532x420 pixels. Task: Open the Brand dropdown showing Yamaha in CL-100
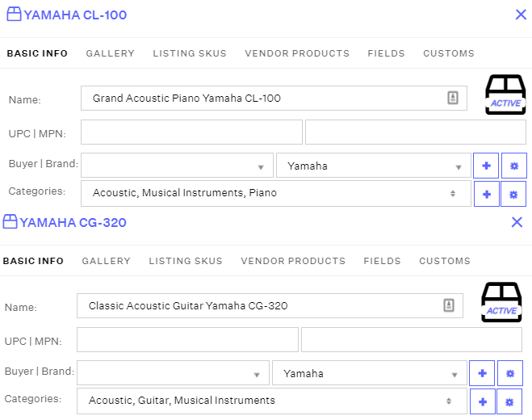point(371,166)
